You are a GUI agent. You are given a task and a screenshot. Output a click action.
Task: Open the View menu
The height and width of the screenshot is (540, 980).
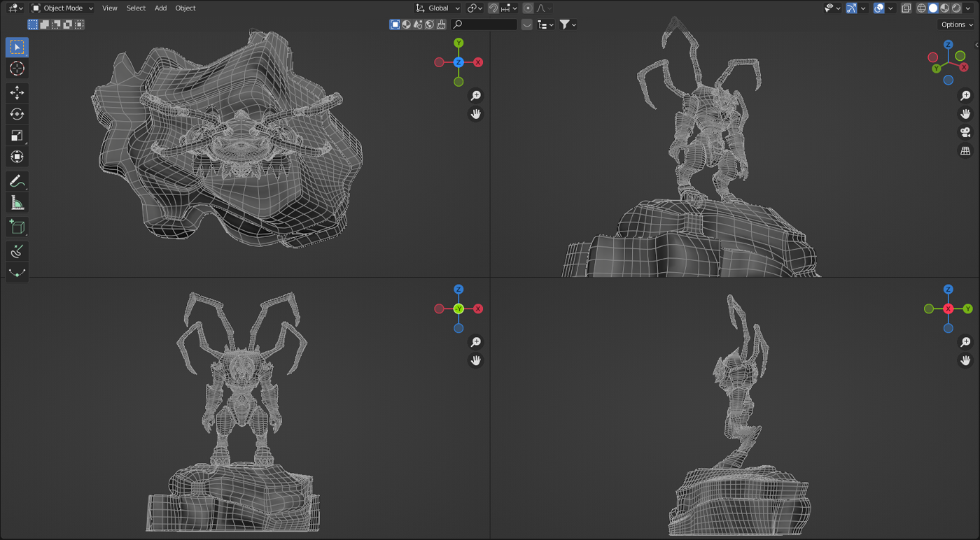[110, 8]
